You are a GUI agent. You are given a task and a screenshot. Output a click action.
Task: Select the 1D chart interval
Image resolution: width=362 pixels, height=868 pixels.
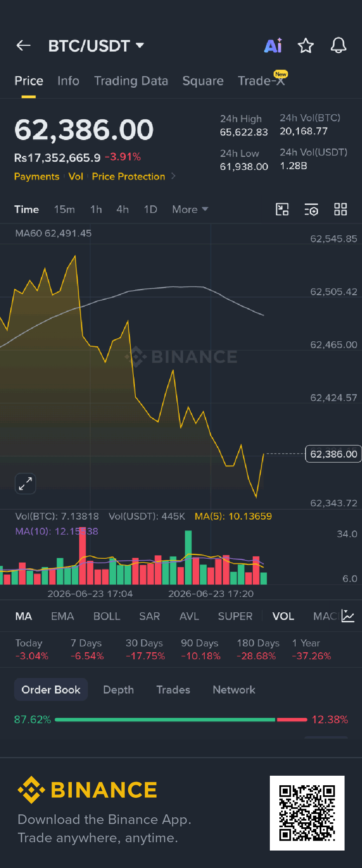[150, 210]
